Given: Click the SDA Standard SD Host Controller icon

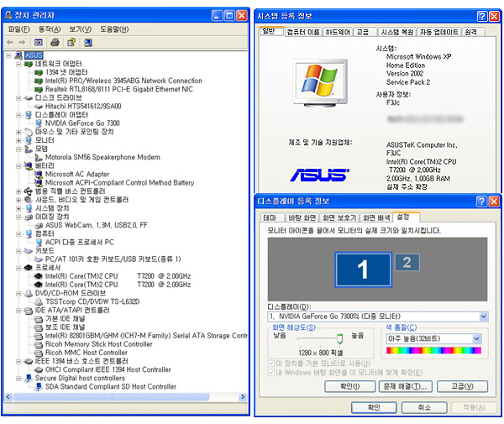Looking at the screenshot, I should [x=39, y=387].
